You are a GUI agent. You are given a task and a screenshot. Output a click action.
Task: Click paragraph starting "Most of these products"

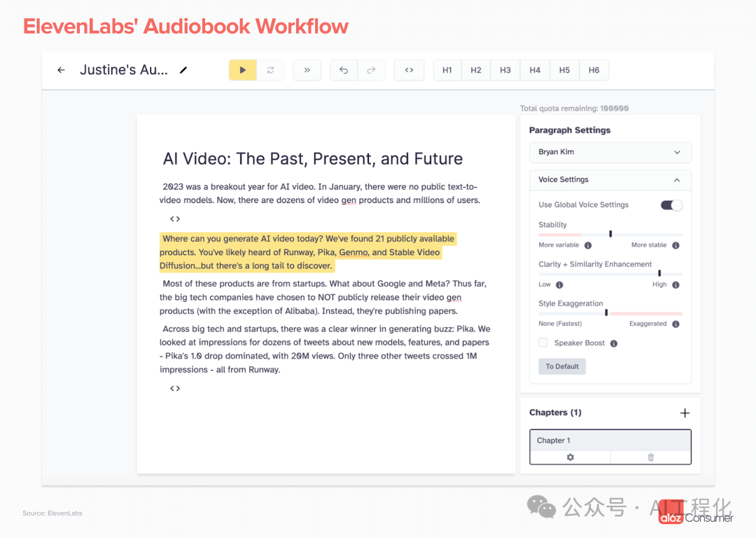point(323,297)
